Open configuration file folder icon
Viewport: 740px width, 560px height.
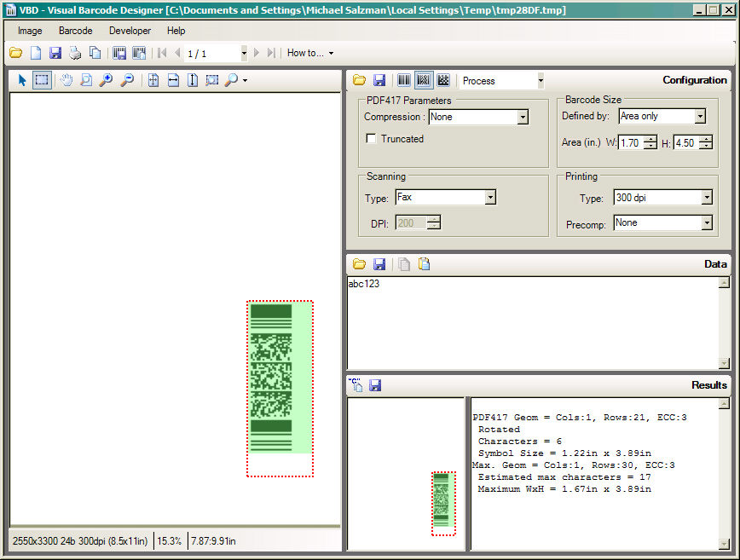(x=359, y=80)
